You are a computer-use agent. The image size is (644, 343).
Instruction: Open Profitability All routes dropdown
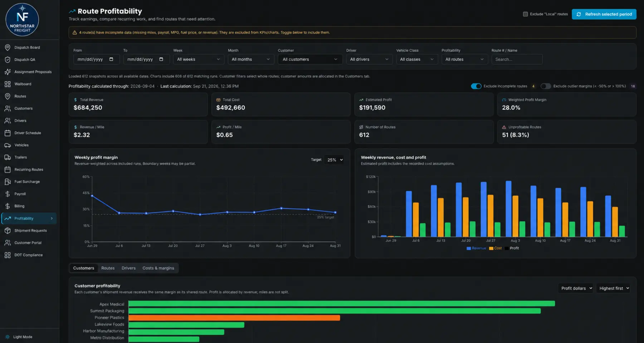point(464,59)
